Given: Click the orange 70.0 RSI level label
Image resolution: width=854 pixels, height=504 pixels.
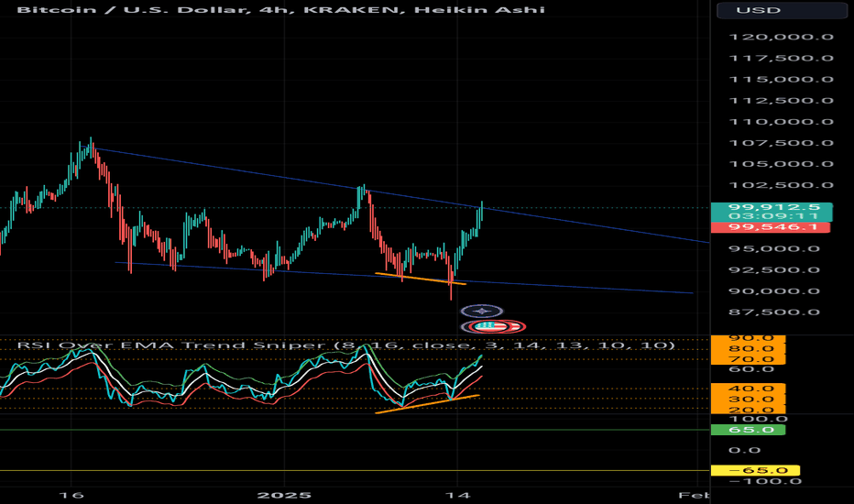Looking at the screenshot, I should (x=749, y=359).
